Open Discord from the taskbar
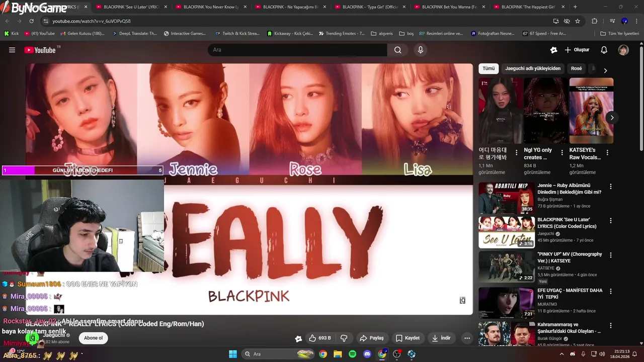 click(x=367, y=354)
